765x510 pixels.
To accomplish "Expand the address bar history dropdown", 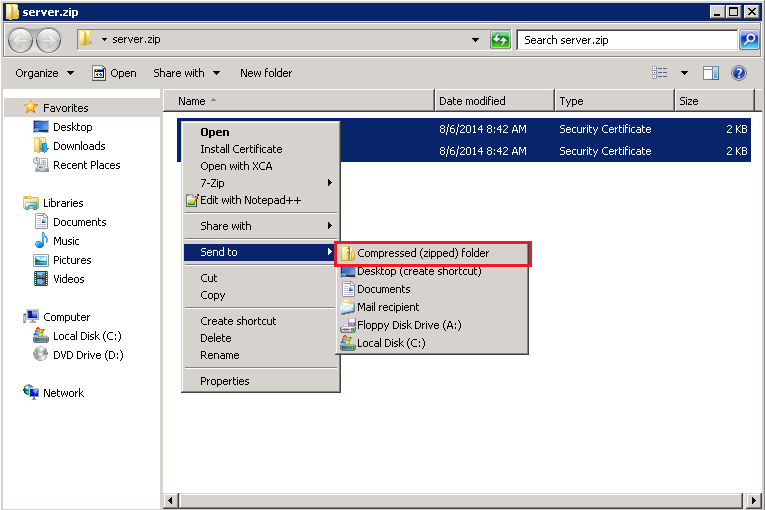I will pos(476,40).
